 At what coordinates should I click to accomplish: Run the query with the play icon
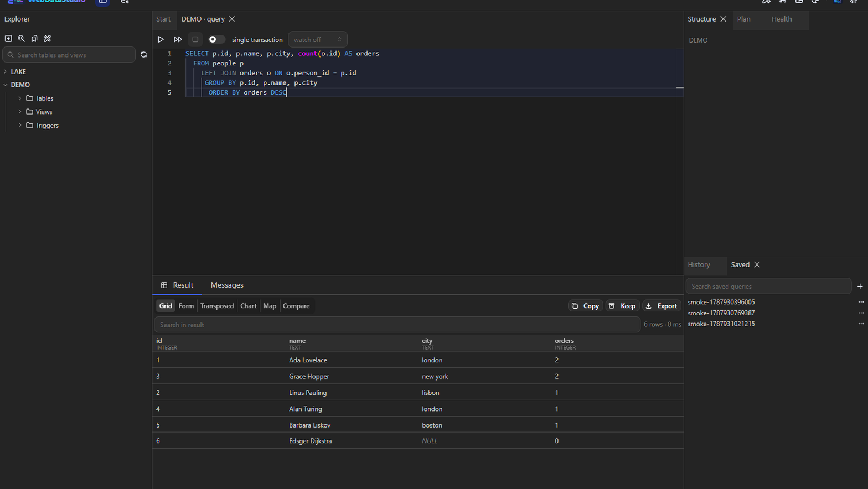coord(161,39)
